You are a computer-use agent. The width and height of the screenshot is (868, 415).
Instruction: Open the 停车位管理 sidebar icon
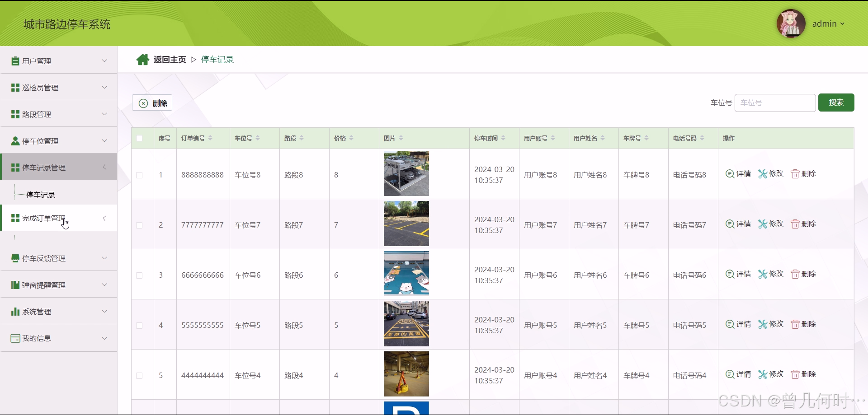pos(14,140)
